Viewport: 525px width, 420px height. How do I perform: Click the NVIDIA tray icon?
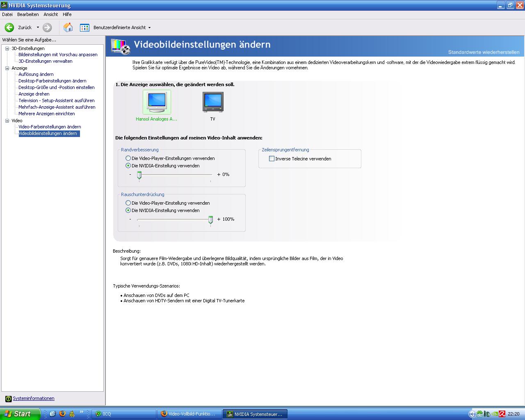click(495, 414)
